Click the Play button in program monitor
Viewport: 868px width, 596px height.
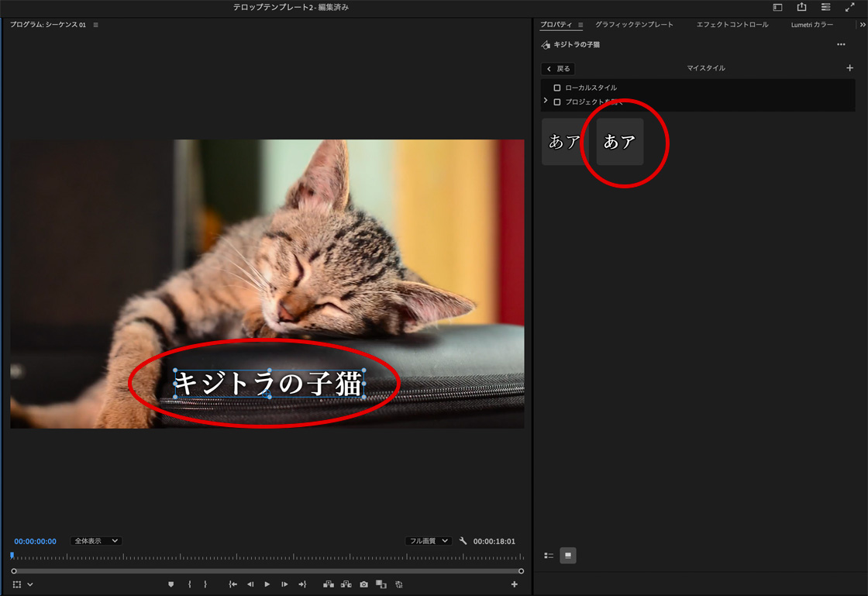pos(267,584)
